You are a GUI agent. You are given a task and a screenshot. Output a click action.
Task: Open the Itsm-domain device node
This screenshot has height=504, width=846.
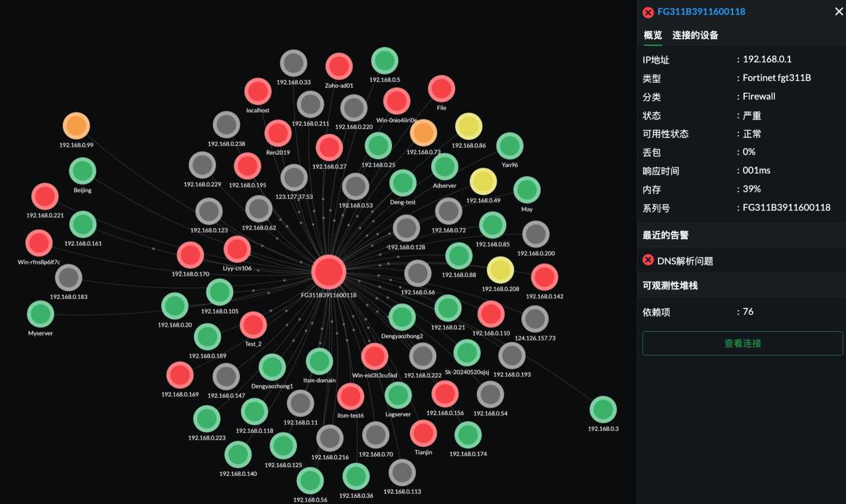pyautogui.click(x=320, y=361)
